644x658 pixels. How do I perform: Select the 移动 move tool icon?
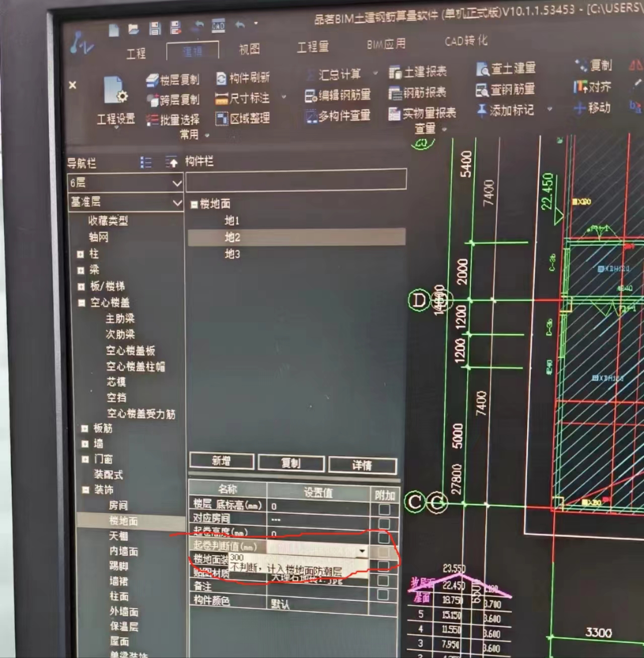(x=580, y=108)
